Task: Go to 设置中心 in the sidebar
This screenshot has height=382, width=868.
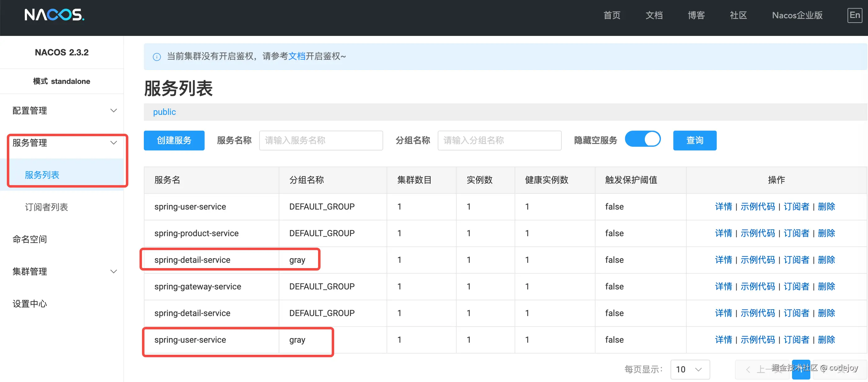Action: [x=30, y=304]
